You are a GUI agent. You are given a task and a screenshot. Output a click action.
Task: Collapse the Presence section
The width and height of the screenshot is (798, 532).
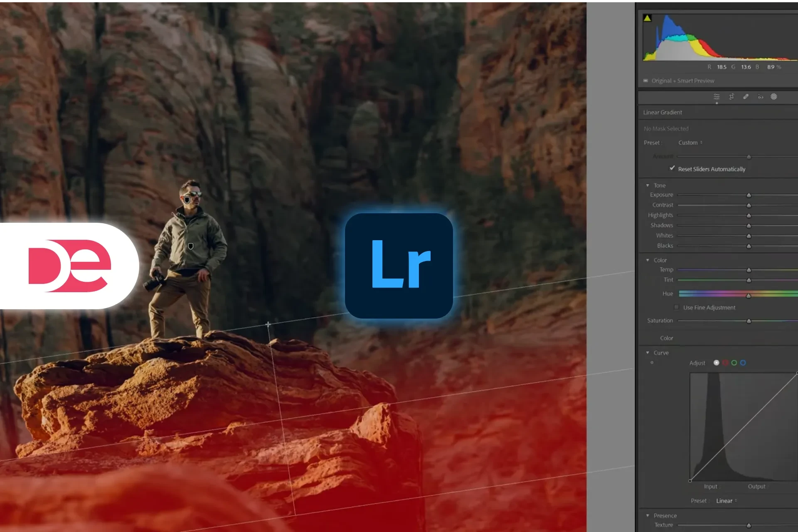(x=648, y=516)
